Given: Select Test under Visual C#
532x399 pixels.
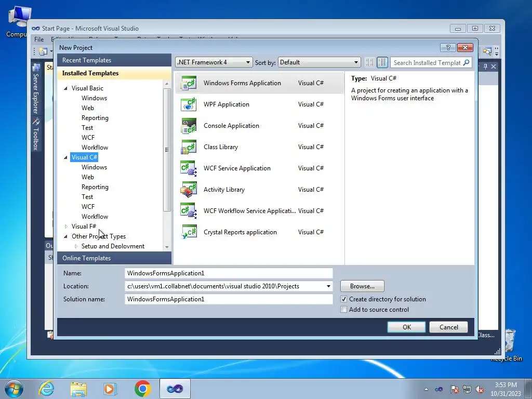Looking at the screenshot, I should click(87, 197).
